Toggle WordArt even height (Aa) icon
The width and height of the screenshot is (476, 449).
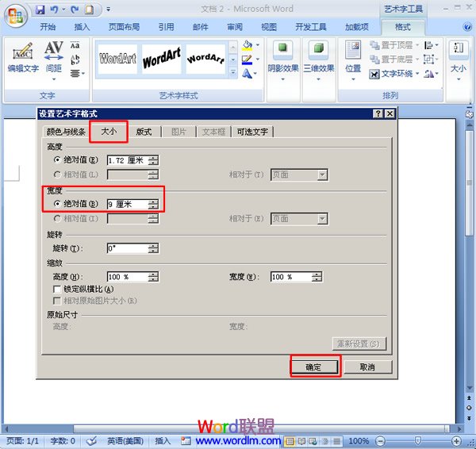[x=75, y=45]
